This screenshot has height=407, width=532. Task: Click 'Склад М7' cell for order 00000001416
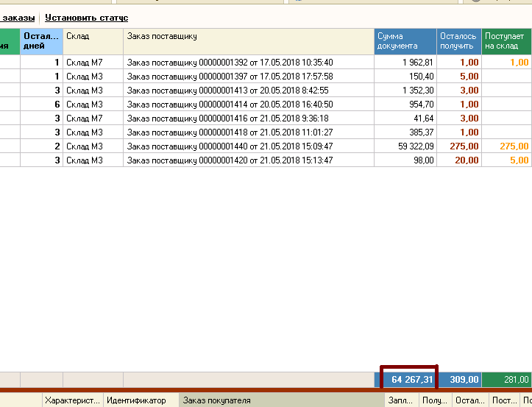93,118
